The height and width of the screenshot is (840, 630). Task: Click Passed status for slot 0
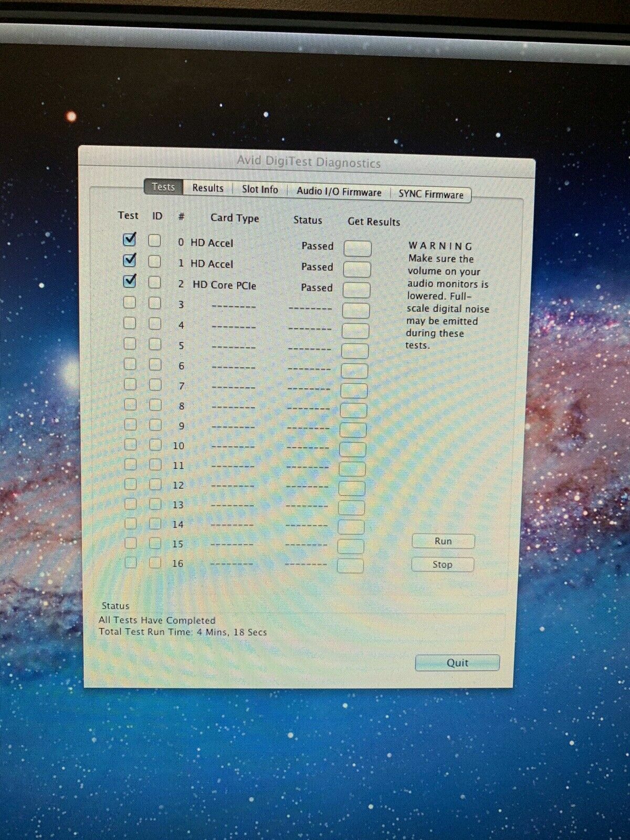point(317,246)
